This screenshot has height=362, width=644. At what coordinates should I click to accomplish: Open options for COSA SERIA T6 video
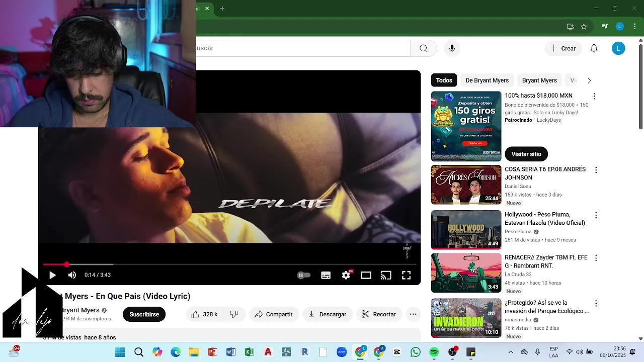coord(596,170)
